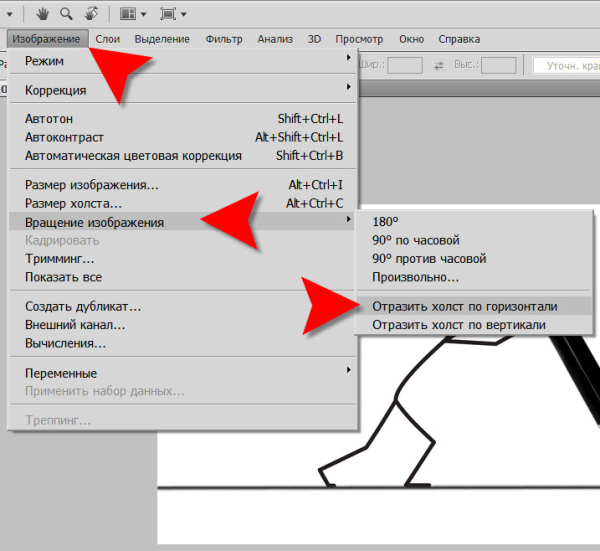This screenshot has width=600, height=551.
Task: Open the Справка menu
Action: point(459,39)
